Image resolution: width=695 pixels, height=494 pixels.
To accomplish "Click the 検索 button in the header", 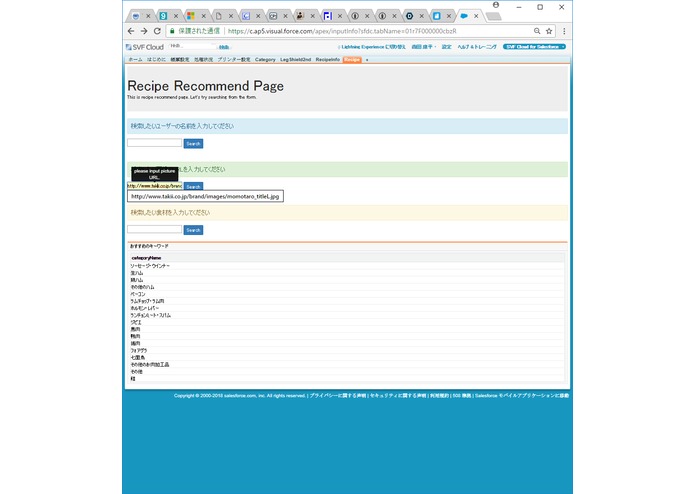I will coord(224,47).
